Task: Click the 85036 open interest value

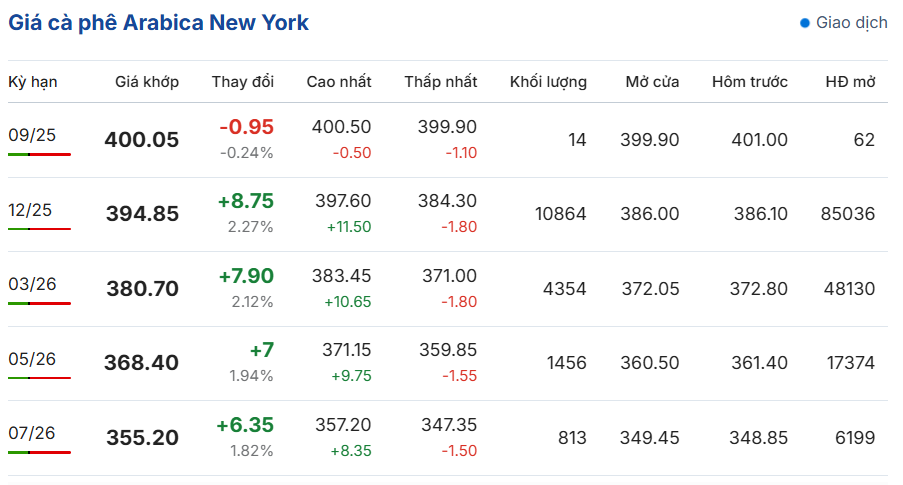Action: pyautogui.click(x=848, y=214)
